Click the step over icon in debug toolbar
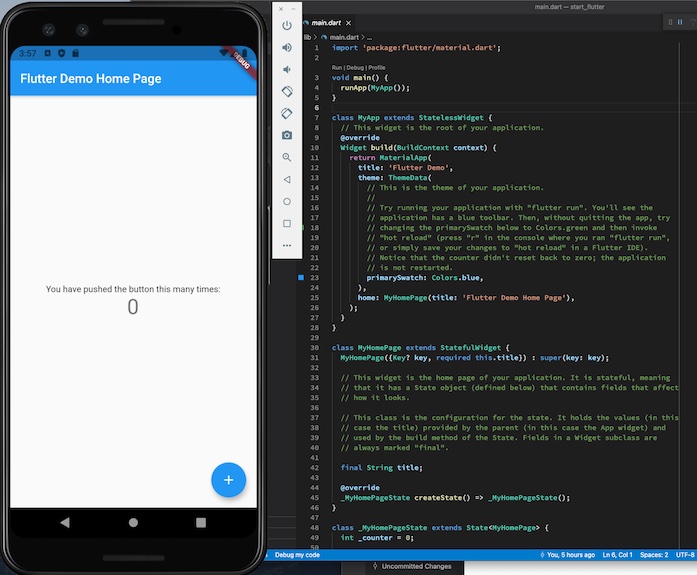The height and width of the screenshot is (575, 697). point(693,22)
